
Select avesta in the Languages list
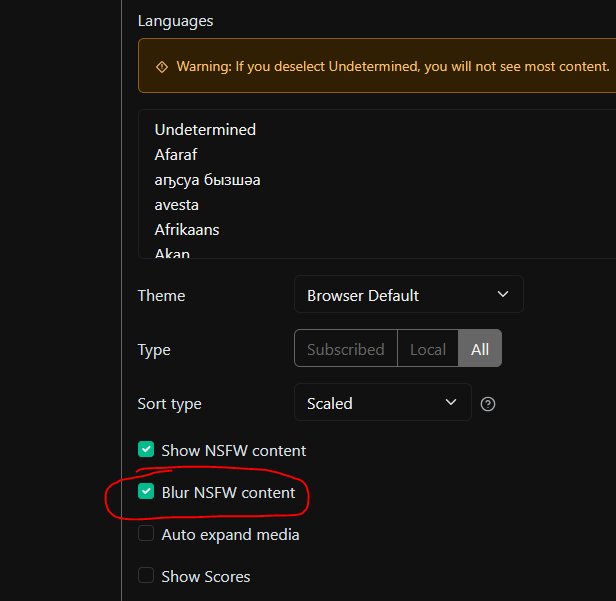pos(176,205)
